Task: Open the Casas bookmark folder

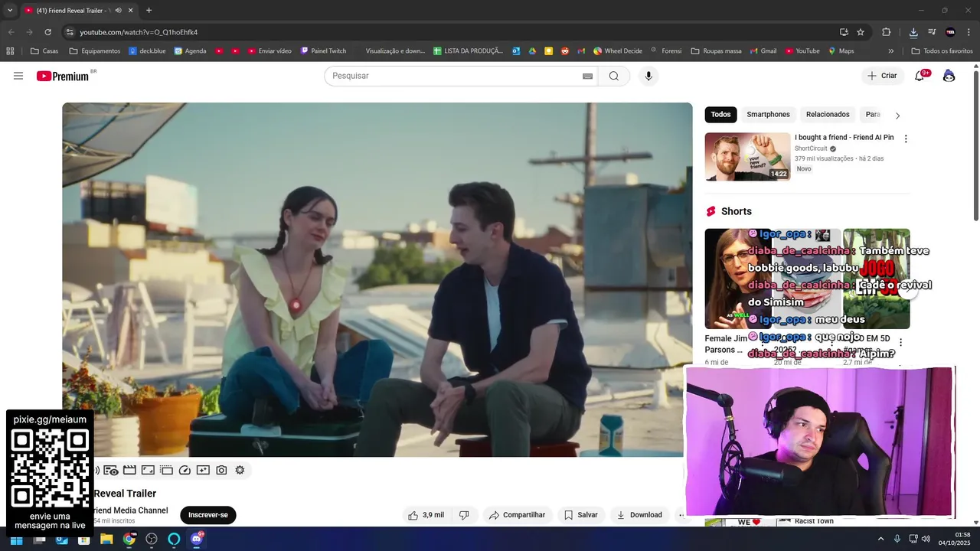Action: tap(44, 51)
